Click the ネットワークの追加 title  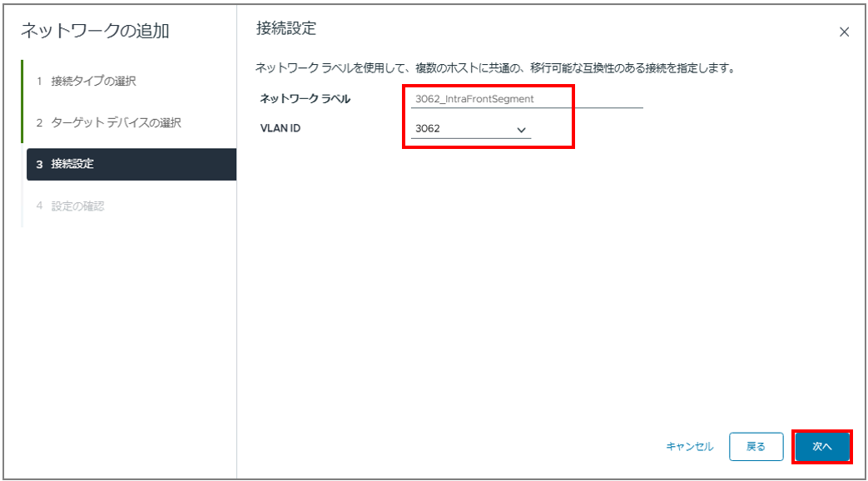[95, 31]
